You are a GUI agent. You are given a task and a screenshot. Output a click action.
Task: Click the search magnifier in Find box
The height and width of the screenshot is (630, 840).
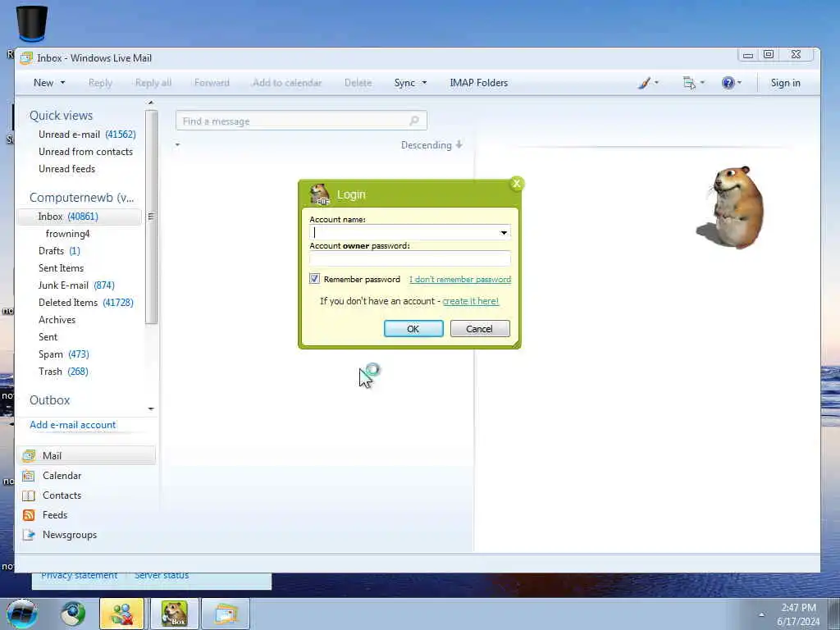(x=414, y=121)
